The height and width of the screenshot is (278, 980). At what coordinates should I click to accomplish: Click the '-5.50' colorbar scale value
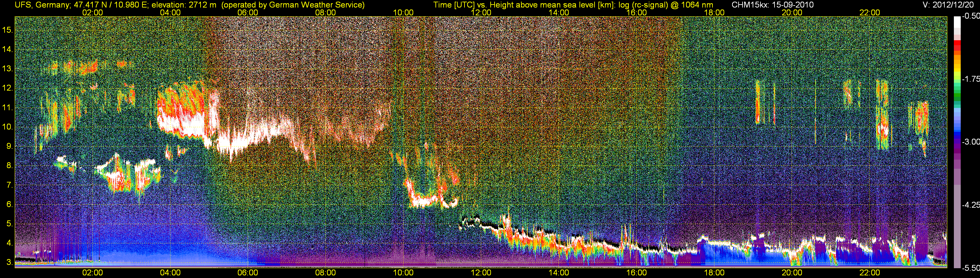click(971, 268)
